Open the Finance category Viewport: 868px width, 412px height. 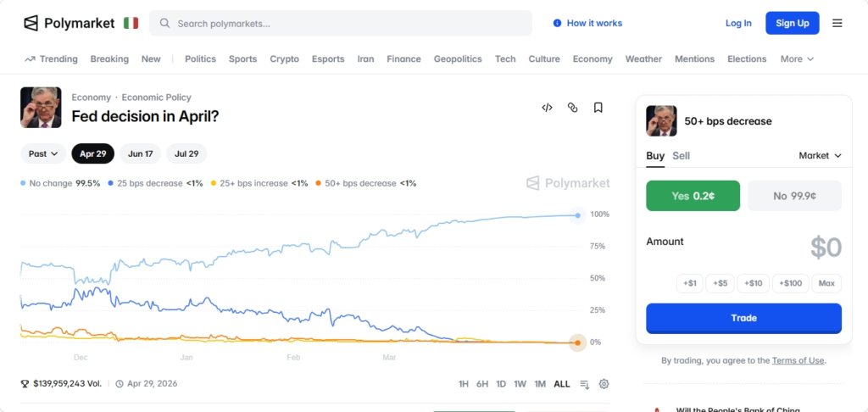404,58
